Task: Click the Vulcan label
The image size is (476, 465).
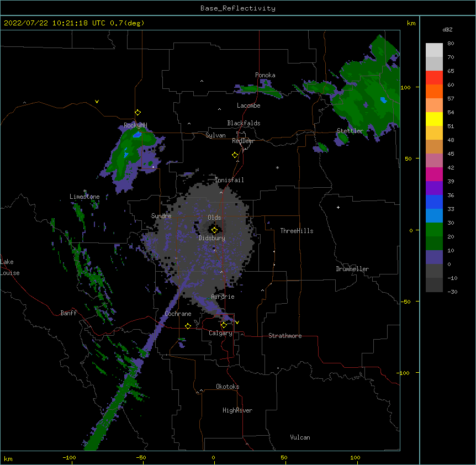Action: coord(300,437)
